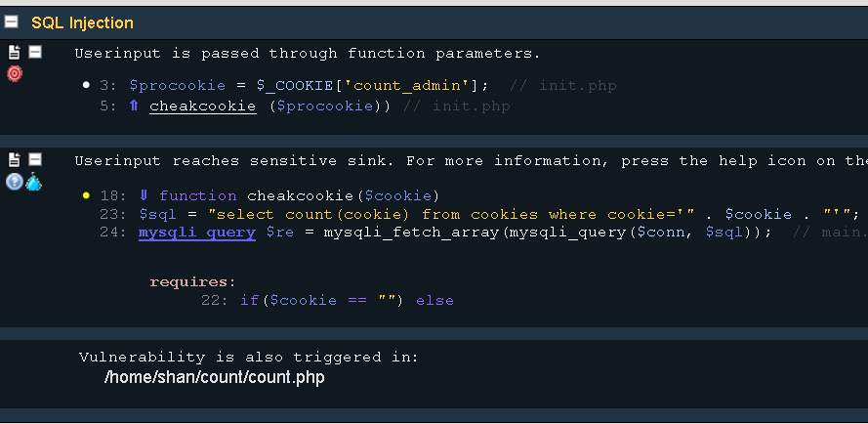Image resolution: width=868 pixels, height=424 pixels.
Task: Jump down via arrow before function cheakcookie
Action: coord(145,195)
